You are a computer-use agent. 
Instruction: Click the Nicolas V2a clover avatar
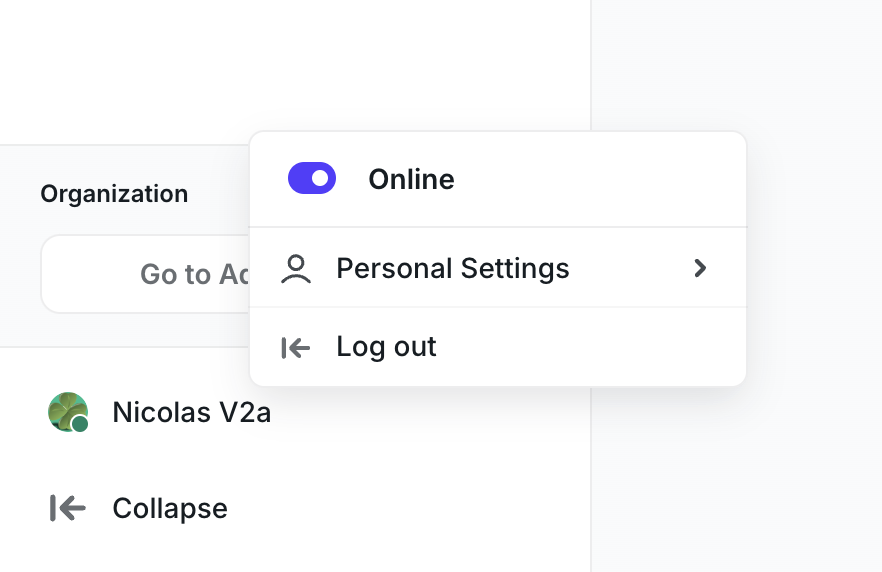tap(68, 412)
